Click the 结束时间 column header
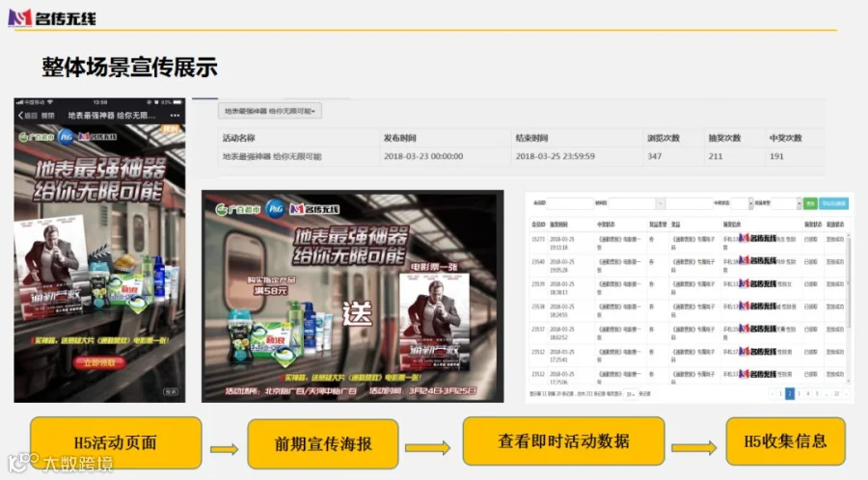Viewport: 868px width, 480px height. pyautogui.click(x=531, y=138)
